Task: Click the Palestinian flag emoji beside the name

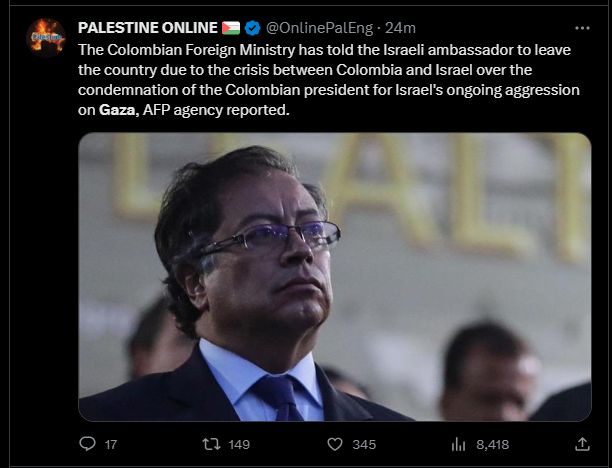Action: pos(231,25)
